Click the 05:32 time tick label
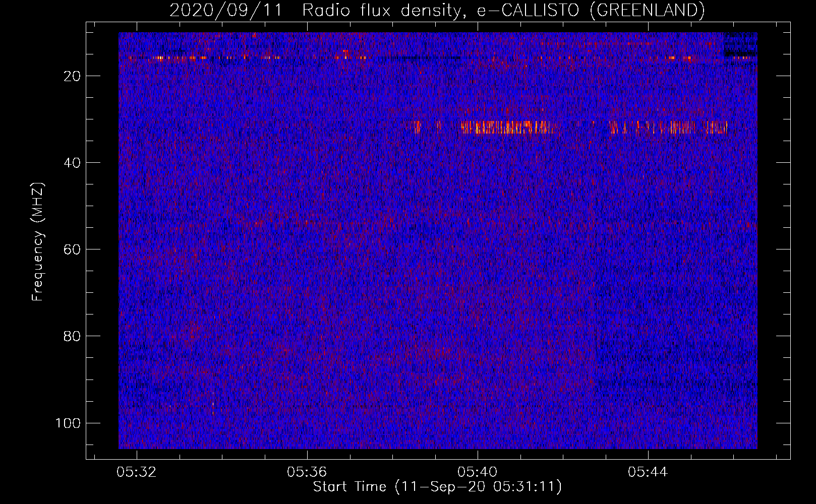The width and height of the screenshot is (816, 504). coord(136,472)
